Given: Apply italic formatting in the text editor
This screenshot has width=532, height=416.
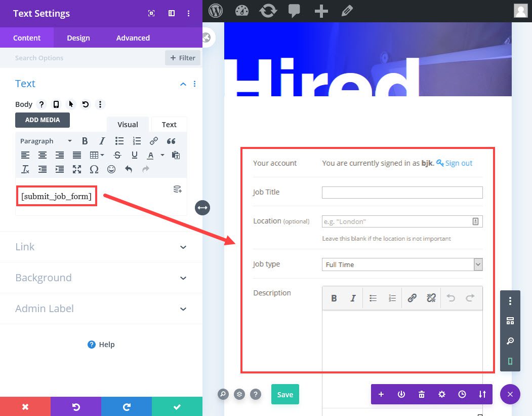Looking at the screenshot, I should pyautogui.click(x=101, y=141).
